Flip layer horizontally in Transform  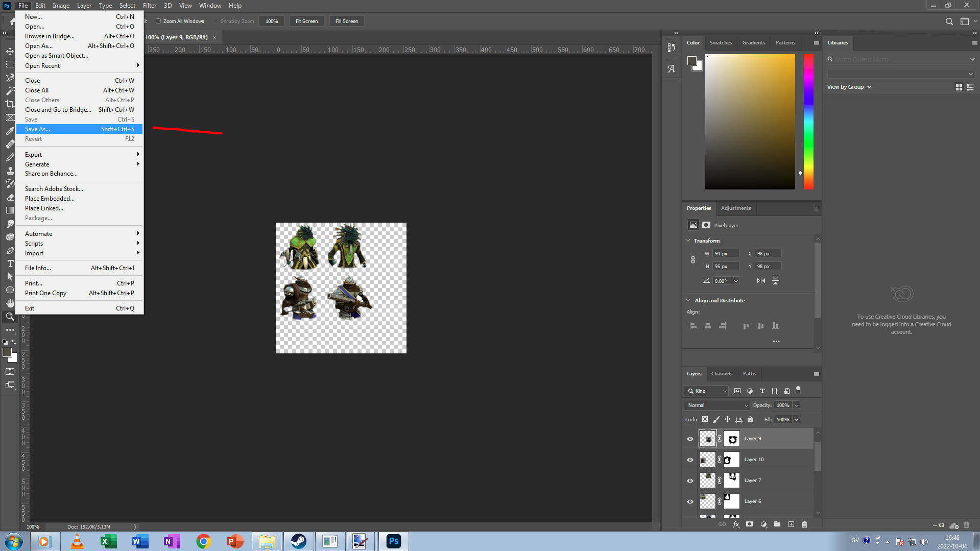[x=761, y=281]
